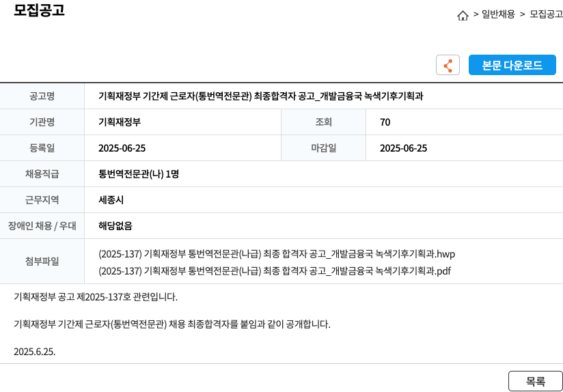
Task: Download the attached .pdf file
Action: pos(275,271)
